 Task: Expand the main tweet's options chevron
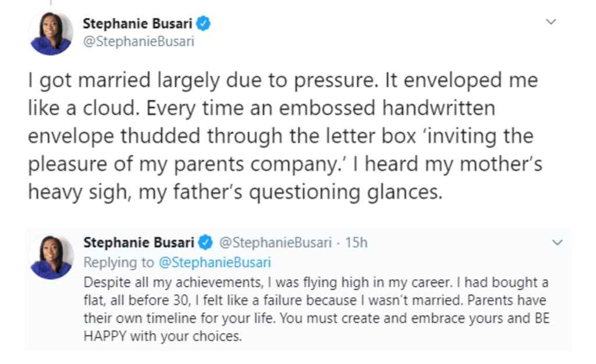click(551, 22)
